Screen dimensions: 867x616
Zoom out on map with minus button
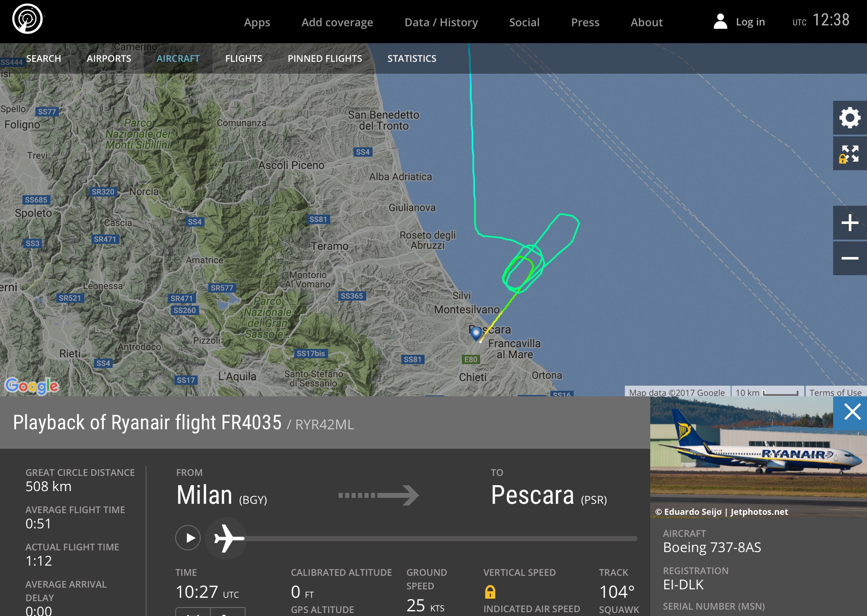(x=850, y=258)
